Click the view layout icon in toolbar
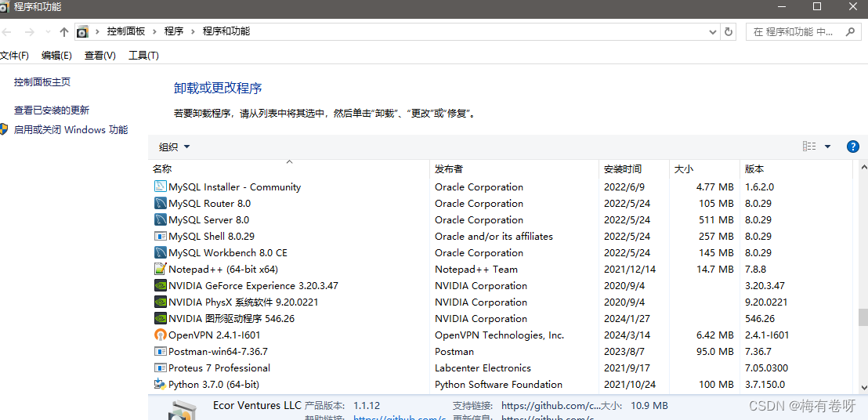 [809, 147]
